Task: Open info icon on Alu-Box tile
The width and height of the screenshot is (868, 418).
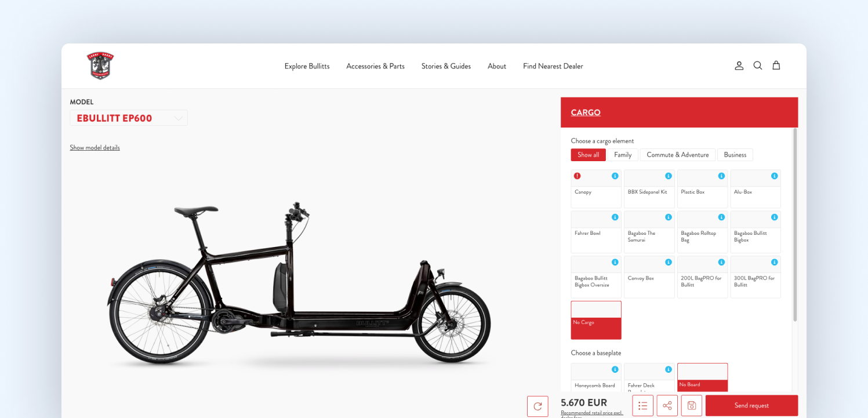Action: point(774,176)
